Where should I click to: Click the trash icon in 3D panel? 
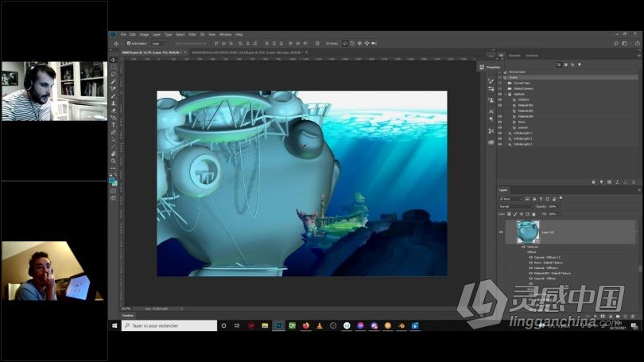coord(634,182)
